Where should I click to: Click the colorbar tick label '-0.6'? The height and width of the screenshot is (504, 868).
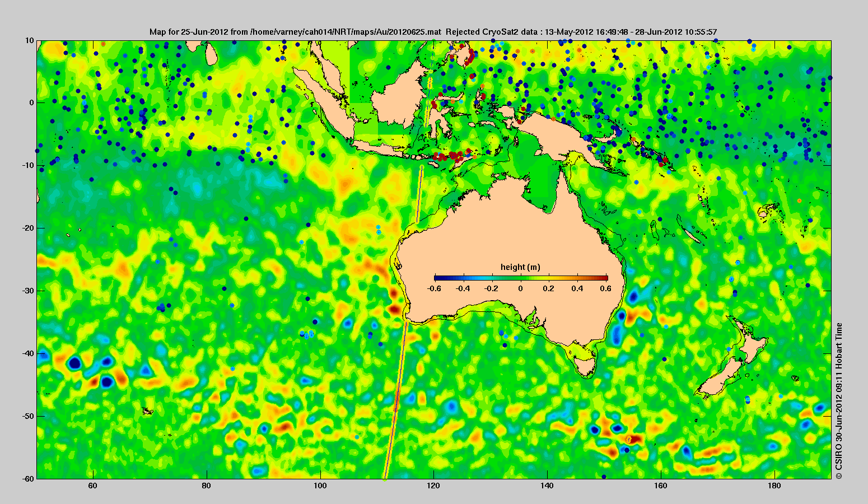click(x=433, y=288)
